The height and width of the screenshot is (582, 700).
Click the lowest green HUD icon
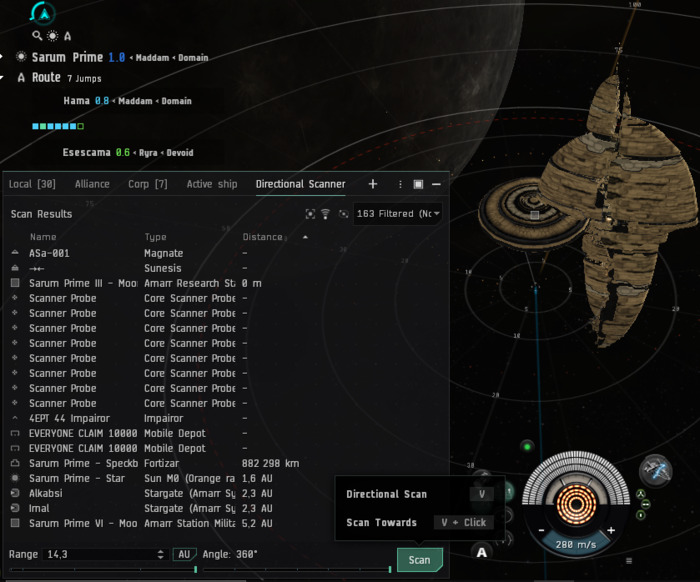[x=641, y=515]
